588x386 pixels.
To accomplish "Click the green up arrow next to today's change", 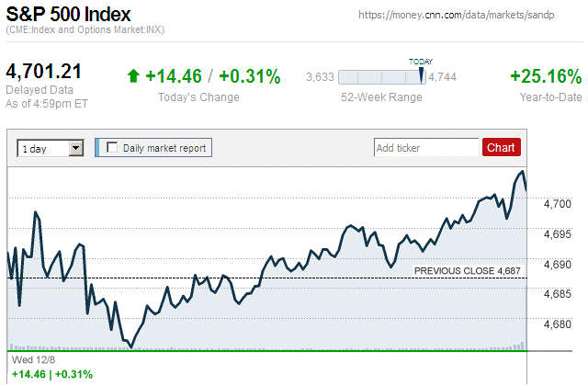I will point(133,76).
